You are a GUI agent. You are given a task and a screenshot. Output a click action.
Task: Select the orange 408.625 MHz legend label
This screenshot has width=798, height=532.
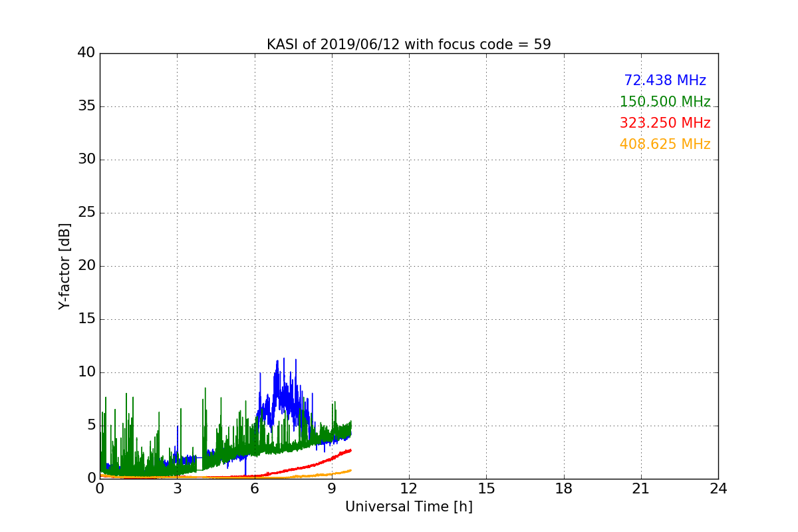[x=665, y=144]
